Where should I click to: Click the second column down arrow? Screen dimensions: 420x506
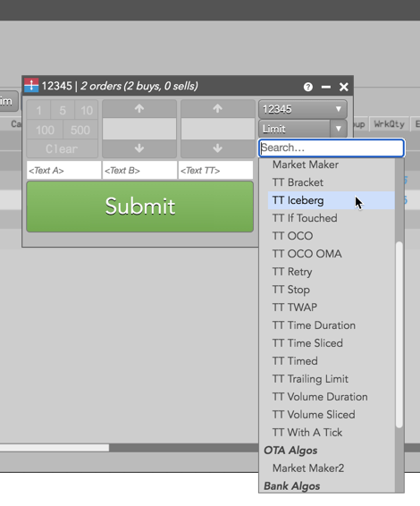point(218,148)
